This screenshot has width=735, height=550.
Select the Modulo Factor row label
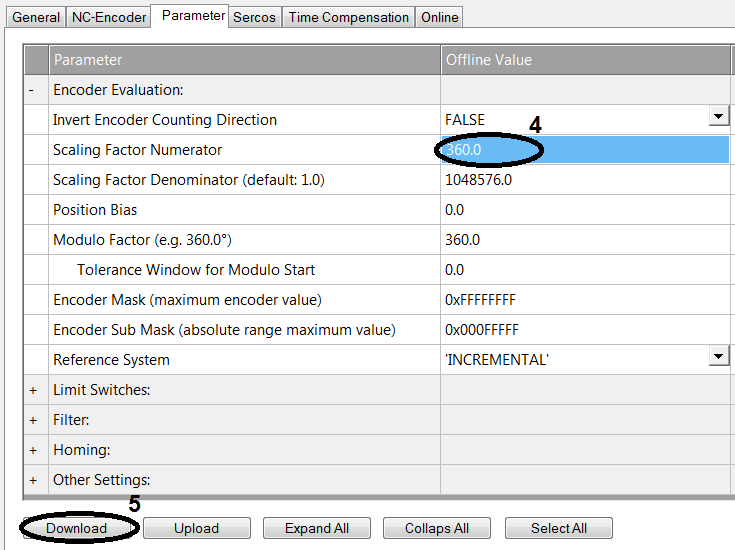[142, 240]
